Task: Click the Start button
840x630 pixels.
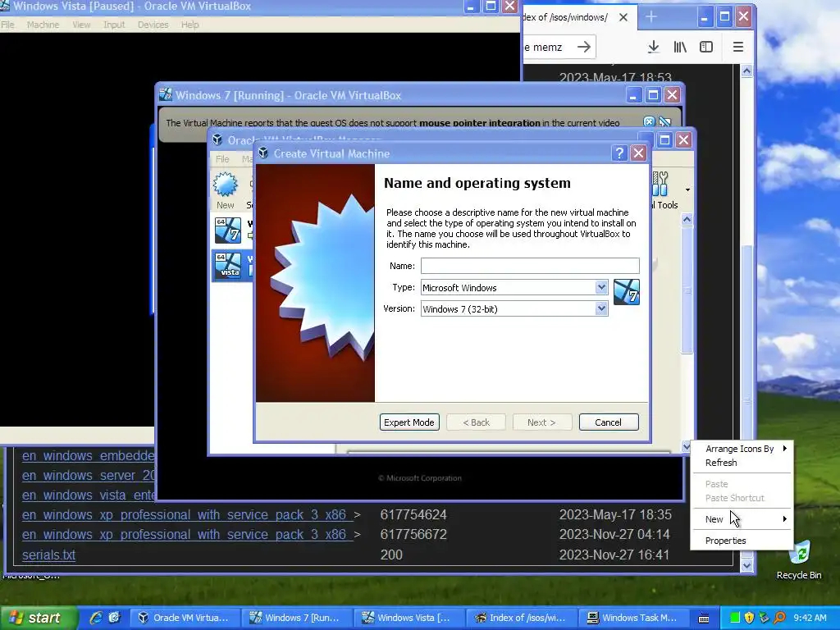Action: 38,619
